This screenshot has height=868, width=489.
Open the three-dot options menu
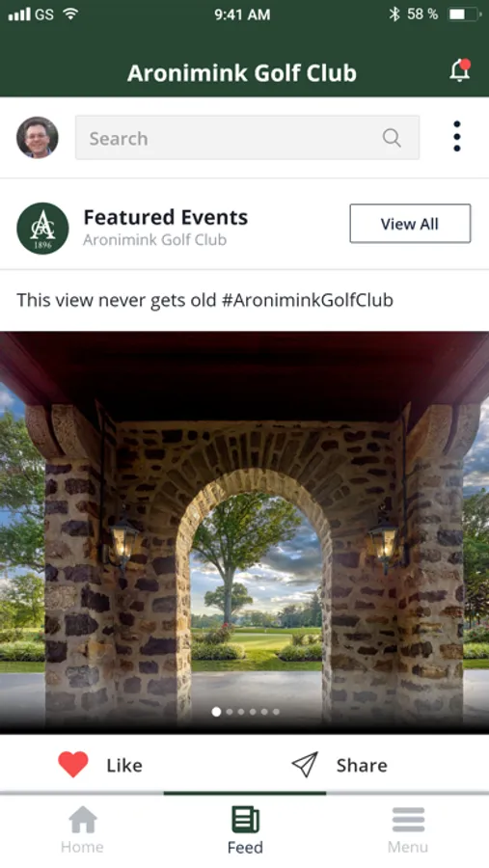(x=457, y=136)
